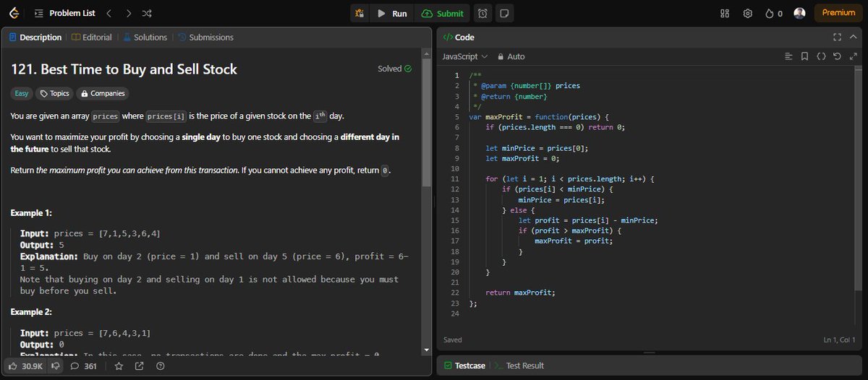
Task: Go to the next problem arrow
Action: click(x=128, y=13)
